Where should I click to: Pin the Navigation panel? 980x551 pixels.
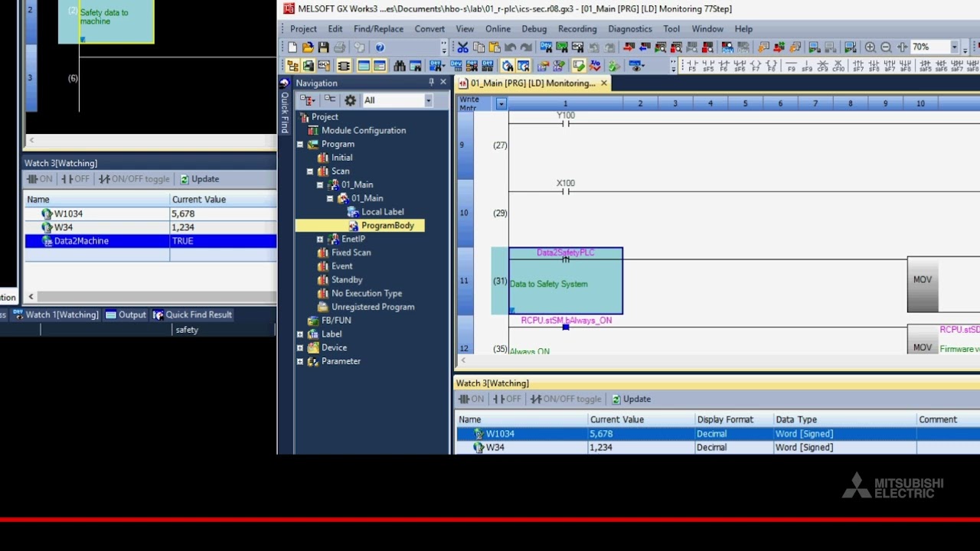[431, 83]
